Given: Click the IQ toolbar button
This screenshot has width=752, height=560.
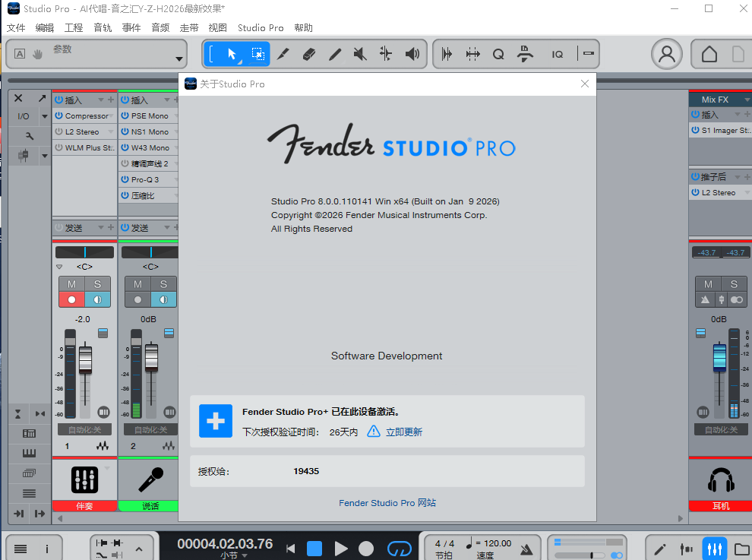Looking at the screenshot, I should (x=558, y=54).
